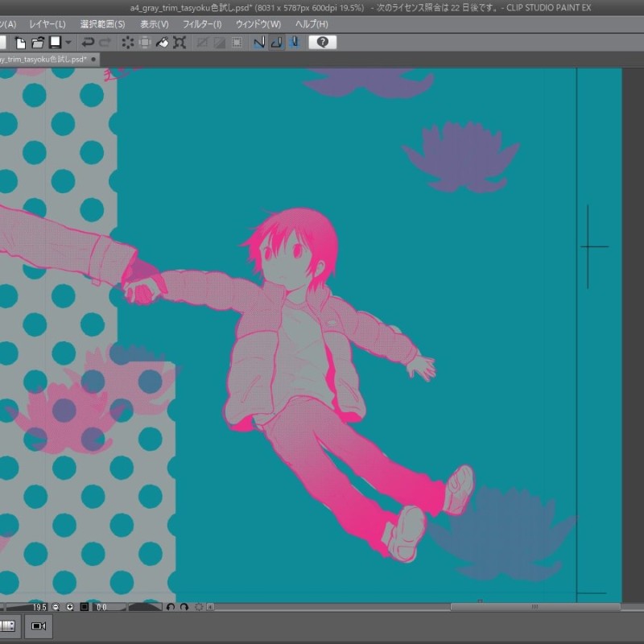Click the zoom out magnifier button
Screen dimensions: 644x644
coord(56,607)
